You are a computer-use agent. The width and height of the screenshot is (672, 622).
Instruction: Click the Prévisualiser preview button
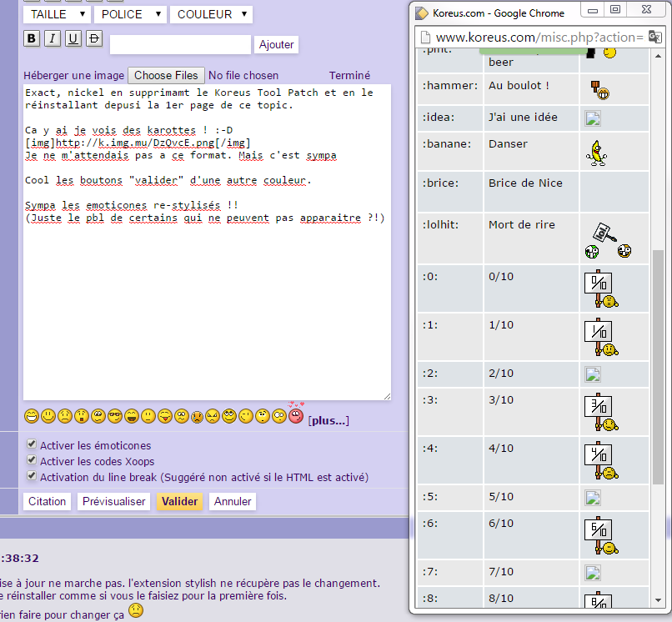114,501
